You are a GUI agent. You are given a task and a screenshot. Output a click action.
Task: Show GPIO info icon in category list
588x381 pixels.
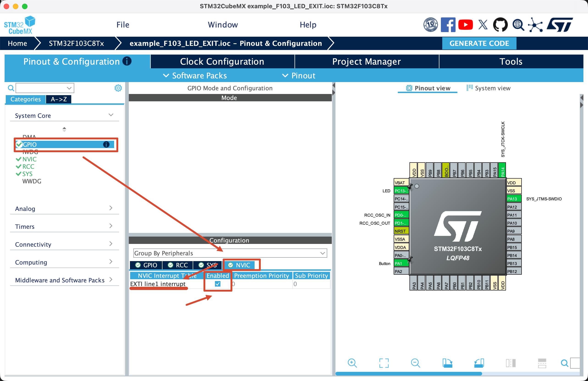pyautogui.click(x=106, y=145)
